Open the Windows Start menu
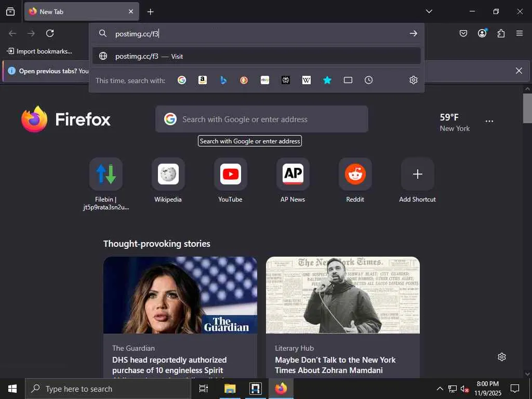The height and width of the screenshot is (399, 532). pyautogui.click(x=12, y=389)
